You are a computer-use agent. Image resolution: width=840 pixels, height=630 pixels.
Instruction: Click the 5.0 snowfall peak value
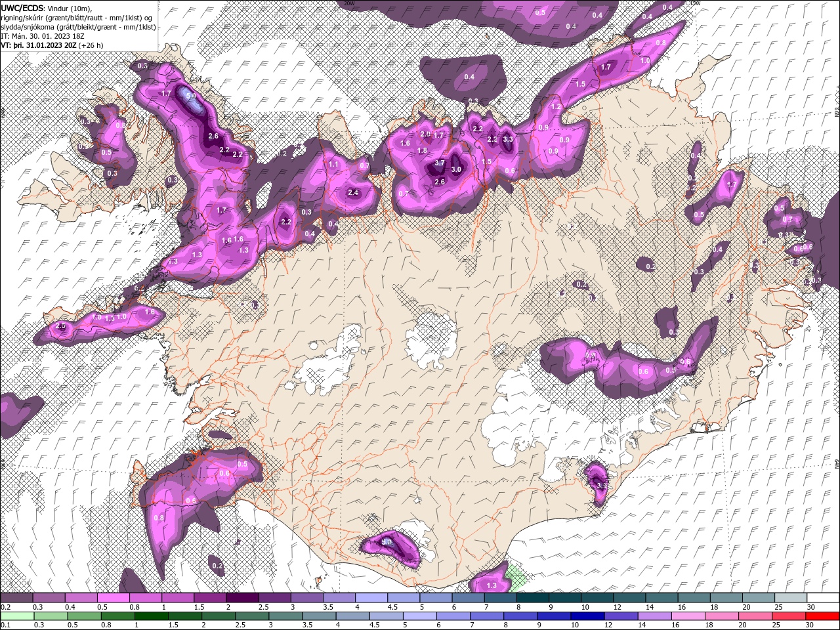click(x=191, y=96)
